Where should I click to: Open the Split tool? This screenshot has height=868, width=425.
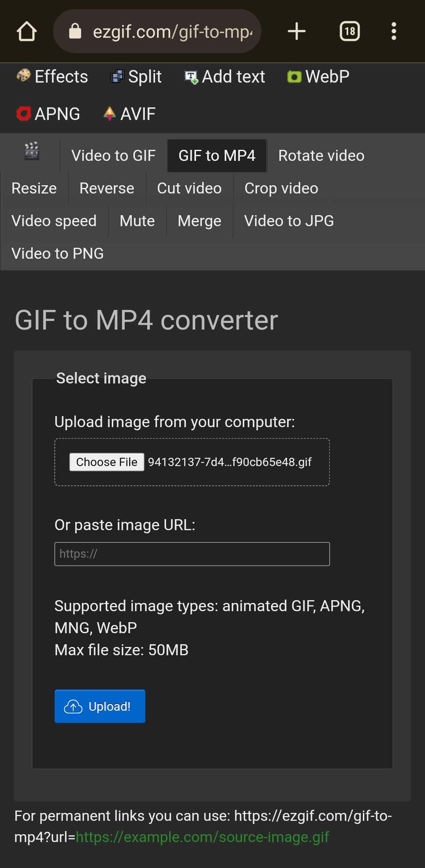(136, 76)
